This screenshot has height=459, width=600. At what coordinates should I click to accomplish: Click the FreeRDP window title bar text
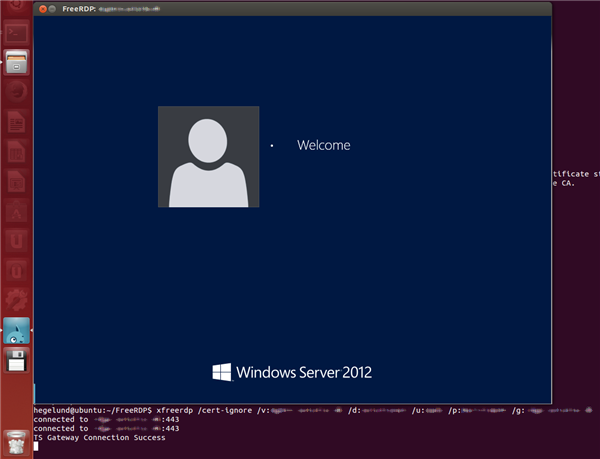(x=111, y=9)
